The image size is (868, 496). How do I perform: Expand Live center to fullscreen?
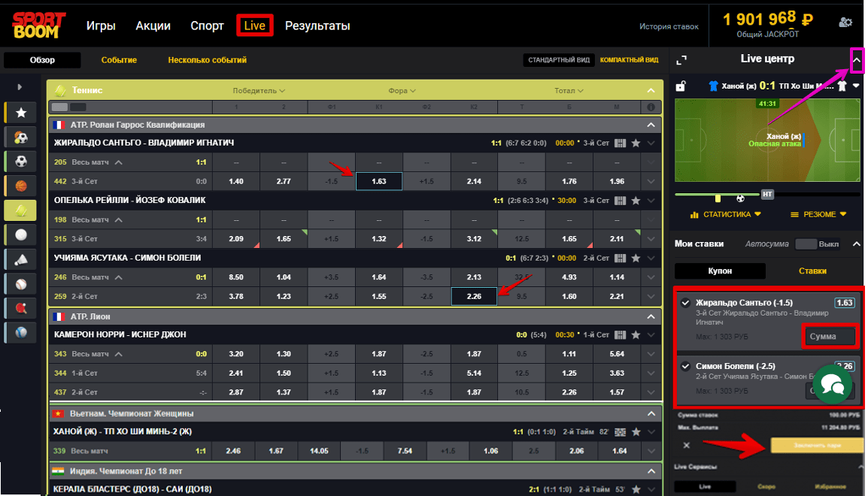681,59
